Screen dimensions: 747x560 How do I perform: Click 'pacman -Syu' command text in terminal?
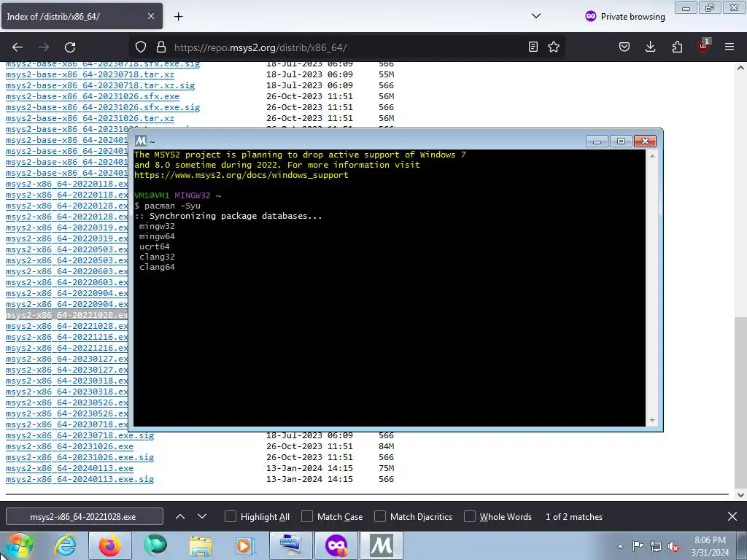point(172,206)
